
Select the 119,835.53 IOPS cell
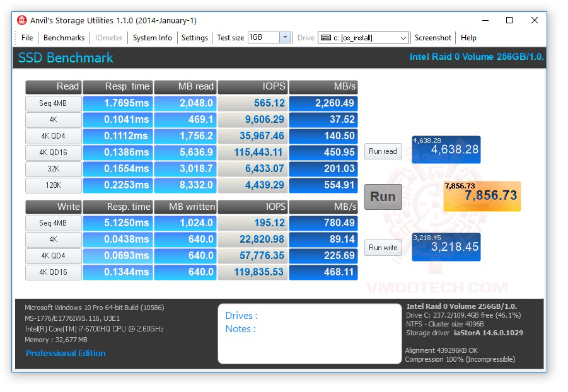click(253, 272)
